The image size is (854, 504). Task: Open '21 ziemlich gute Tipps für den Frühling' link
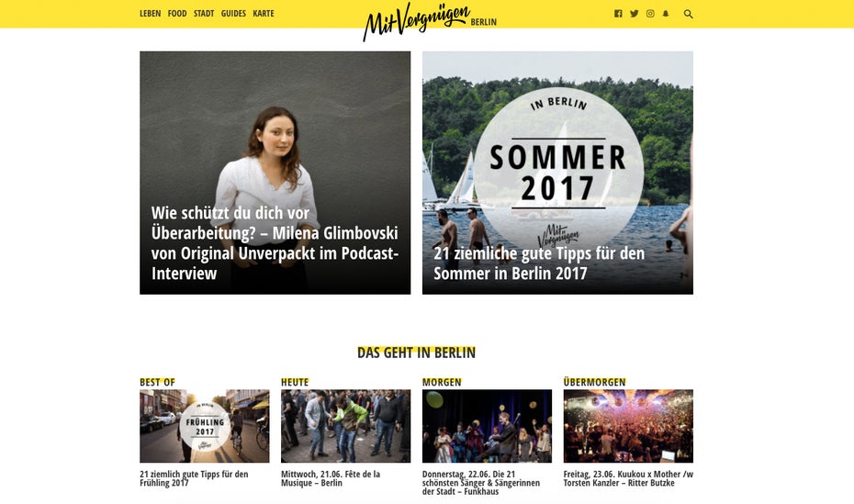coord(194,478)
